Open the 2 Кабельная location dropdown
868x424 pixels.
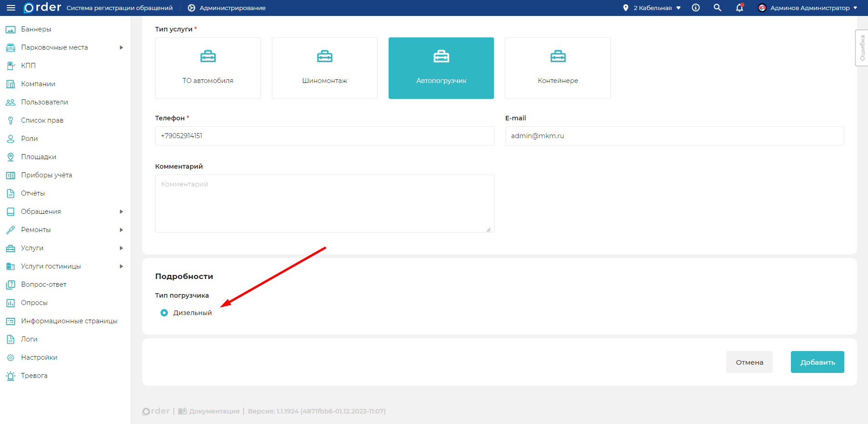coord(652,8)
